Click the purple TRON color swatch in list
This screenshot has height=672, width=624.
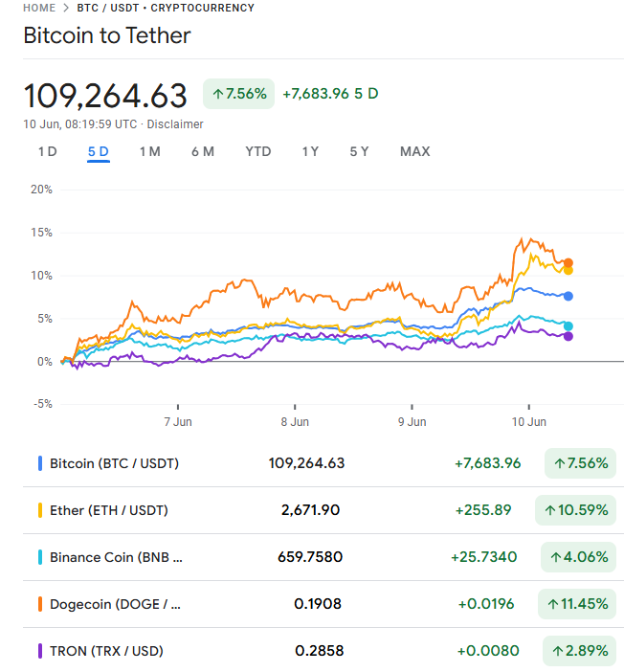[40, 651]
